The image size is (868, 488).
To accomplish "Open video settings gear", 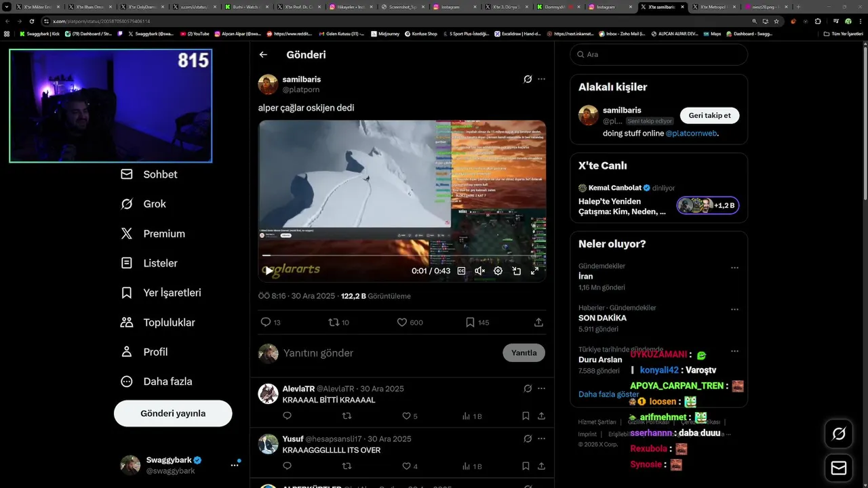I will click(498, 270).
